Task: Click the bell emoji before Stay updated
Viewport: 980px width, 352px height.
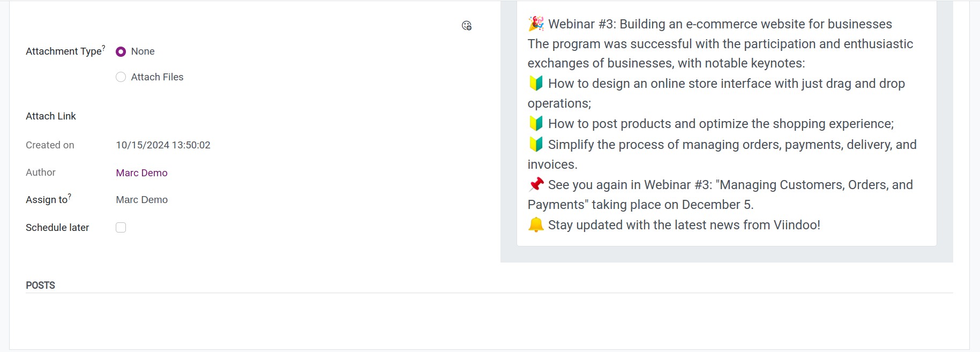Action: pyautogui.click(x=536, y=224)
